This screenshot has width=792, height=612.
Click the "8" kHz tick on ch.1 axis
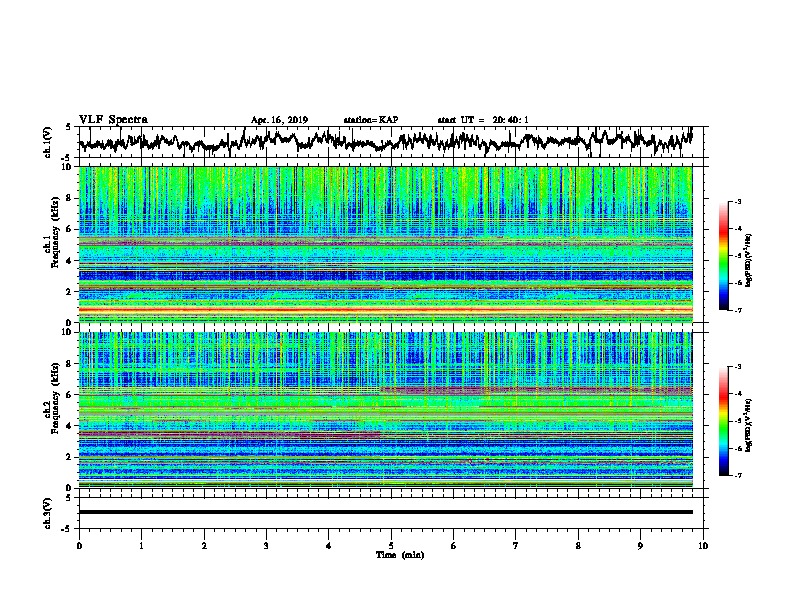pyautogui.click(x=70, y=198)
